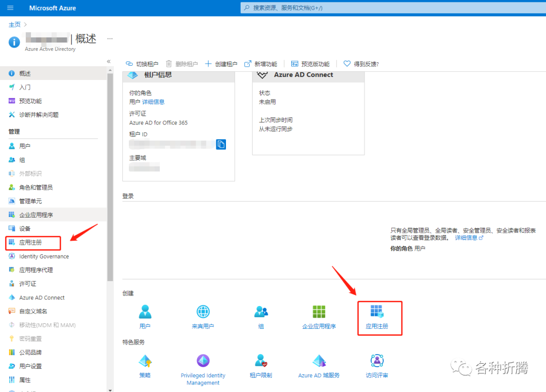Image resolution: width=546 pixels, height=392 pixels.
Task: Go to 主页 breadcrumb link
Action: point(14,24)
